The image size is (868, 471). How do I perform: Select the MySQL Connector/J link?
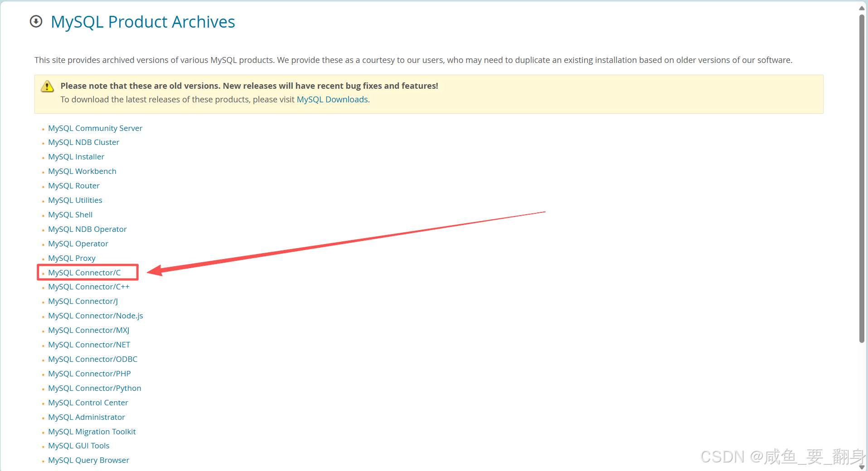coord(83,301)
